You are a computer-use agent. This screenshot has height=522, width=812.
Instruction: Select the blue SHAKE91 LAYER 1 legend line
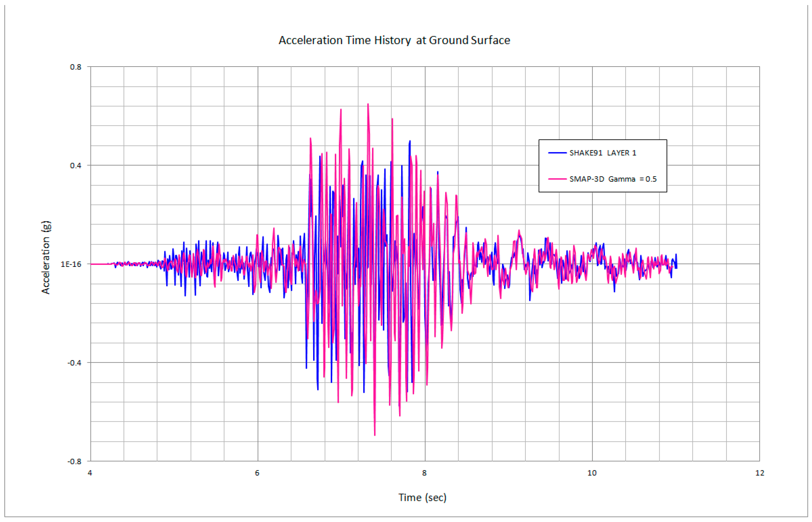point(557,153)
